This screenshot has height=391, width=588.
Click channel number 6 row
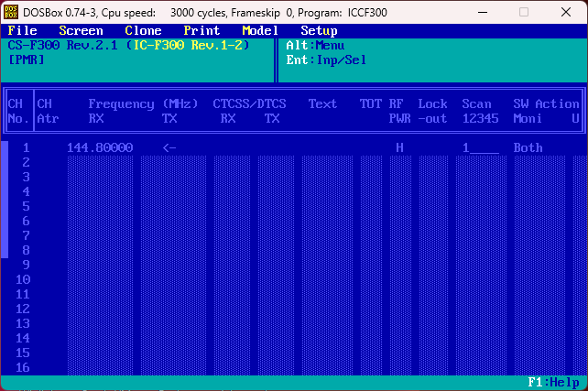tap(26, 221)
